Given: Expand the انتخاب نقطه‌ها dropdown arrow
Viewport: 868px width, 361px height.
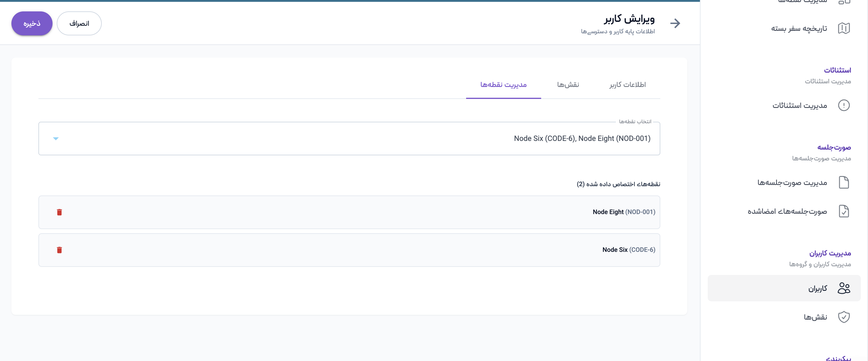Looking at the screenshot, I should [x=56, y=139].
